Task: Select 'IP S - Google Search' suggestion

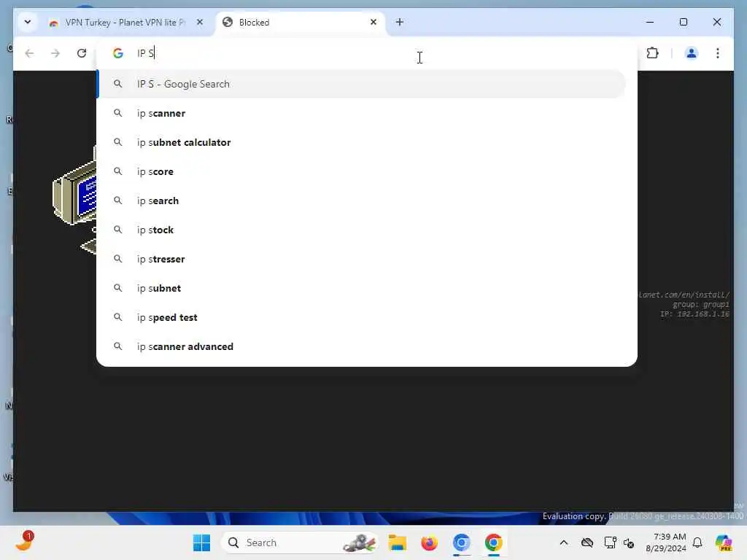Action: point(362,84)
